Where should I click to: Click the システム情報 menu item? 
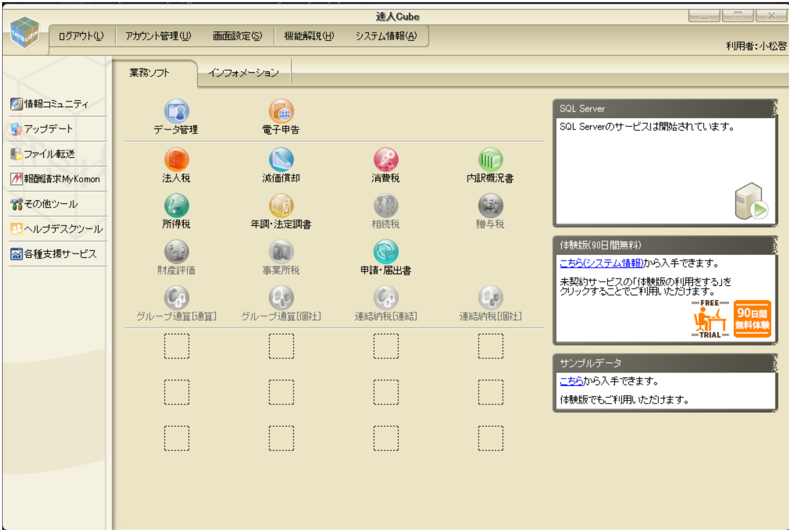pyautogui.click(x=386, y=36)
